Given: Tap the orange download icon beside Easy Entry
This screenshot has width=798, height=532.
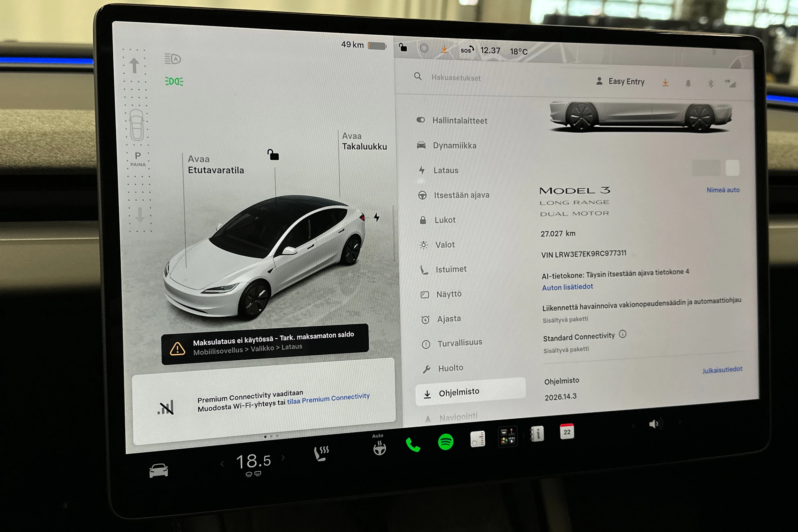Looking at the screenshot, I should 665,82.
